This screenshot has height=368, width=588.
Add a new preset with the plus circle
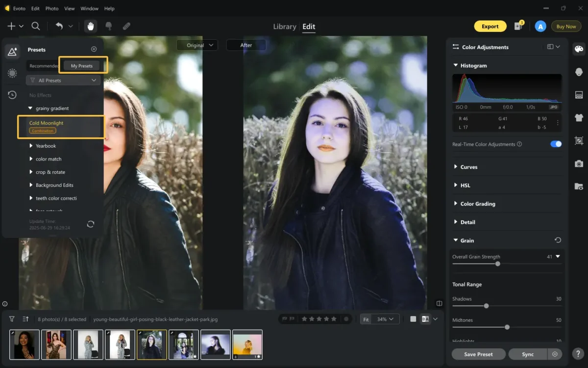(x=94, y=49)
